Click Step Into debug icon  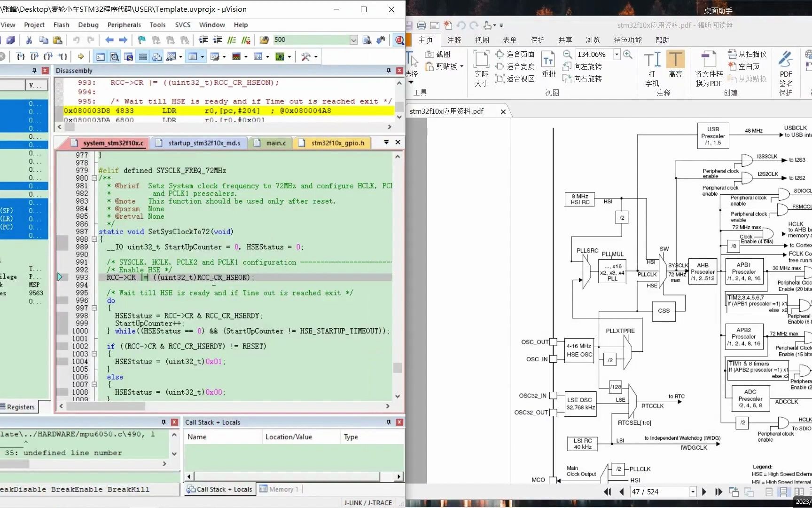tap(20, 57)
